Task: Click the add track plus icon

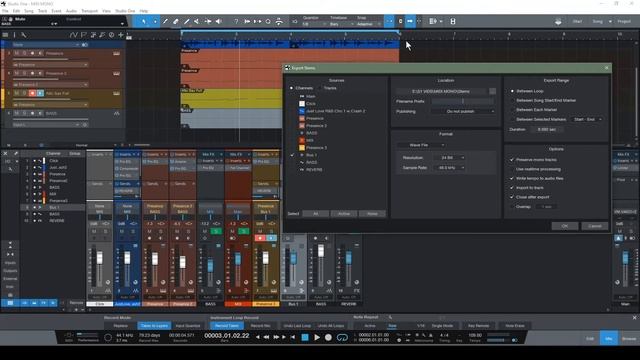Action: coord(121,35)
